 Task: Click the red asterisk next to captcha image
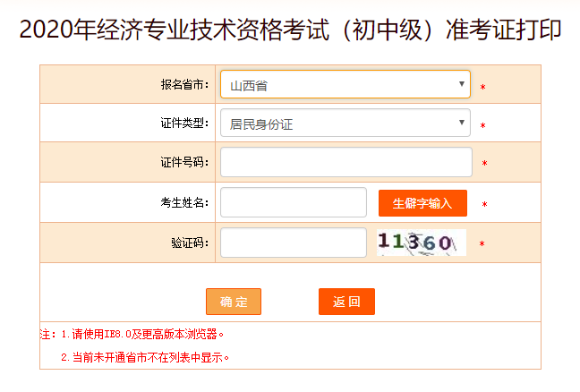point(482,244)
